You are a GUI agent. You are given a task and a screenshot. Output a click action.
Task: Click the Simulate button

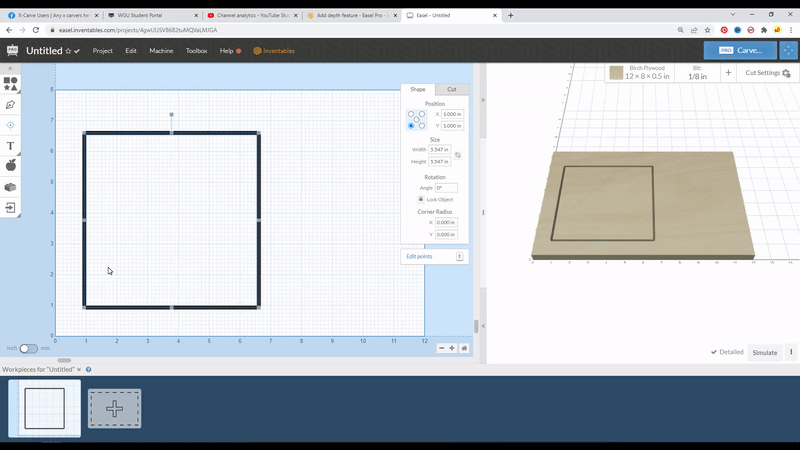coord(765,352)
